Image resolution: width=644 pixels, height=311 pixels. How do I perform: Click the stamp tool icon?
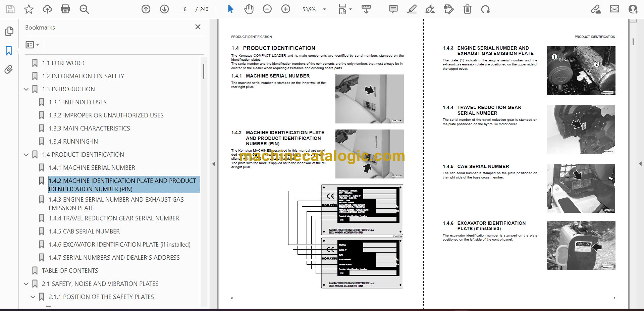coord(448,9)
